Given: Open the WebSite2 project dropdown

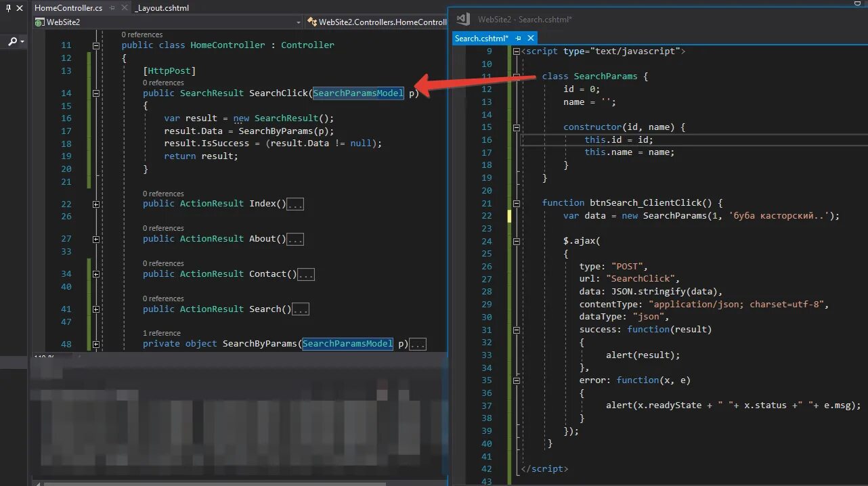Looking at the screenshot, I should (168, 22).
